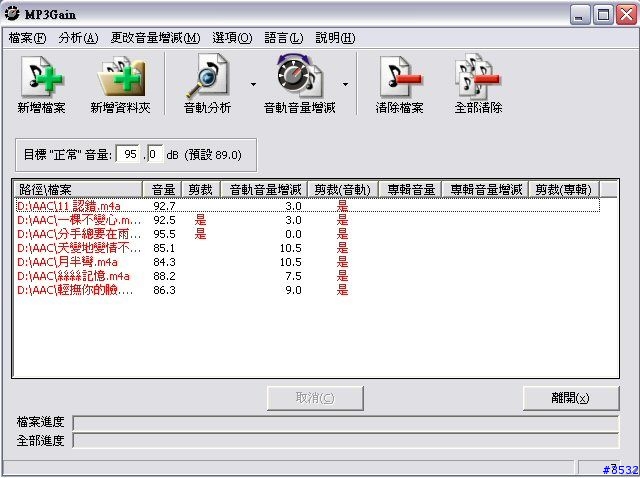Click the 檔案進度 file progress bar
The width and height of the screenshot is (640, 478).
pos(346,423)
